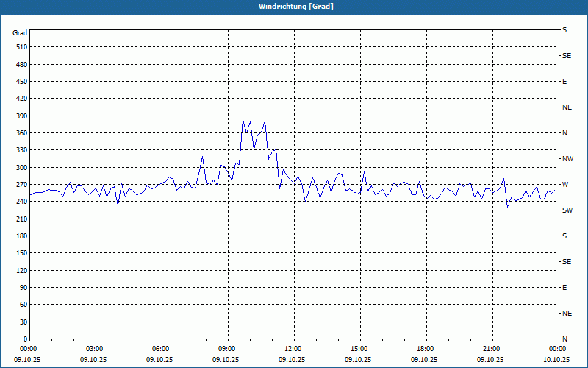This screenshot has width=588, height=368.
Task: Click the 330 degree axis label
Action: point(21,150)
